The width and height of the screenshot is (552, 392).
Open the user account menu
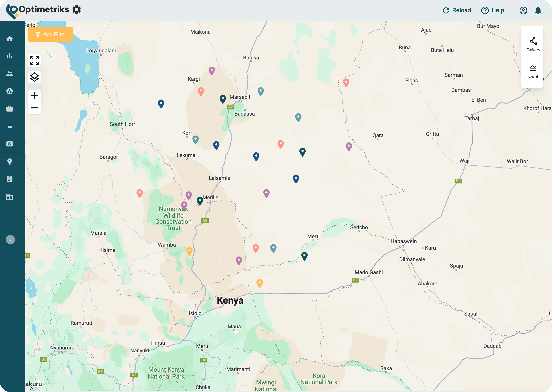523,10
